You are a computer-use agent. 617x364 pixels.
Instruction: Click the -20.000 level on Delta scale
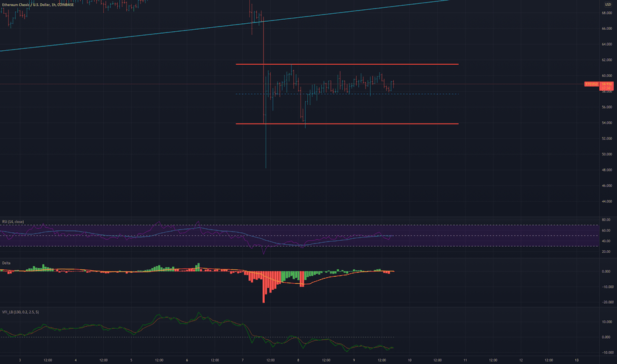pos(608,302)
